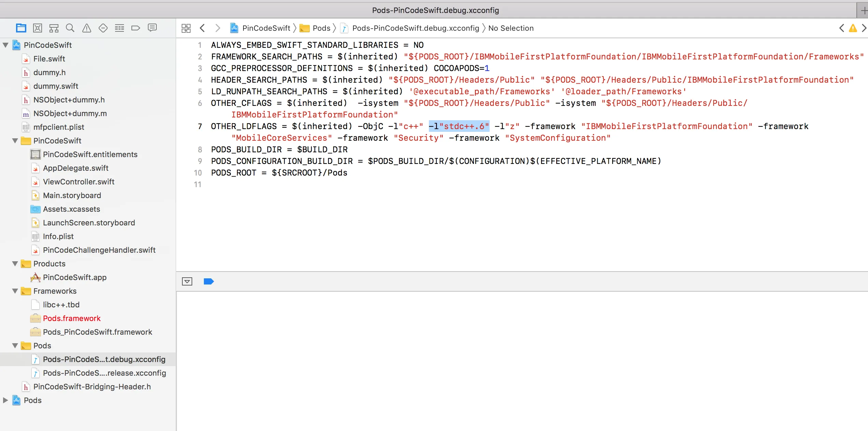Expand the Pods project at bottom
This screenshot has height=431, width=868.
pyautogui.click(x=5, y=400)
